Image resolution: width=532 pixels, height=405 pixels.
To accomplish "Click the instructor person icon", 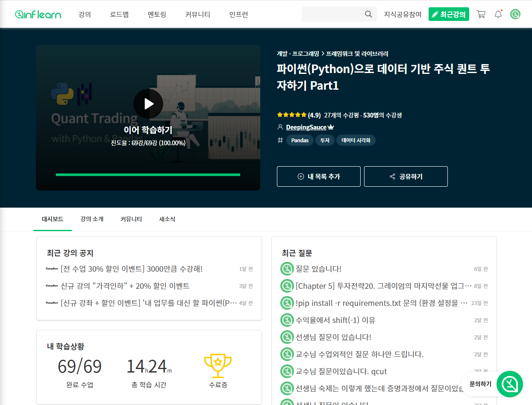I will [x=280, y=127].
